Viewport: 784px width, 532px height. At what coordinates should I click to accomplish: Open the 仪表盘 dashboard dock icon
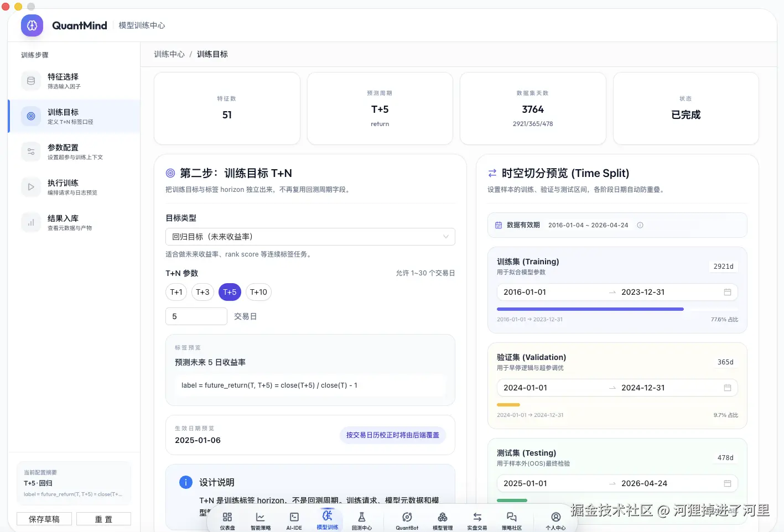point(227,520)
